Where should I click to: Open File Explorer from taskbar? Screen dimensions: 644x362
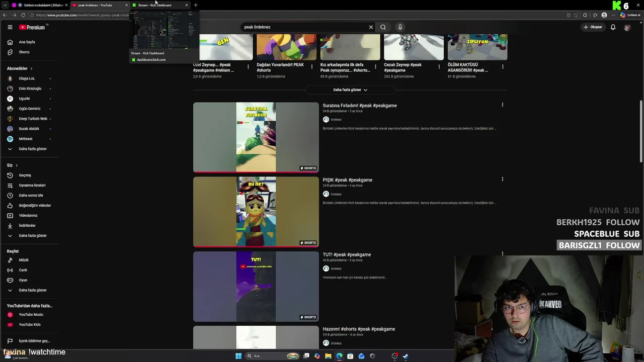pyautogui.click(x=328, y=356)
